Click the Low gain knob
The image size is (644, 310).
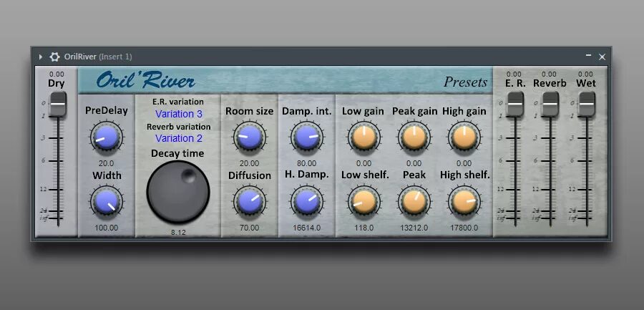click(364, 137)
